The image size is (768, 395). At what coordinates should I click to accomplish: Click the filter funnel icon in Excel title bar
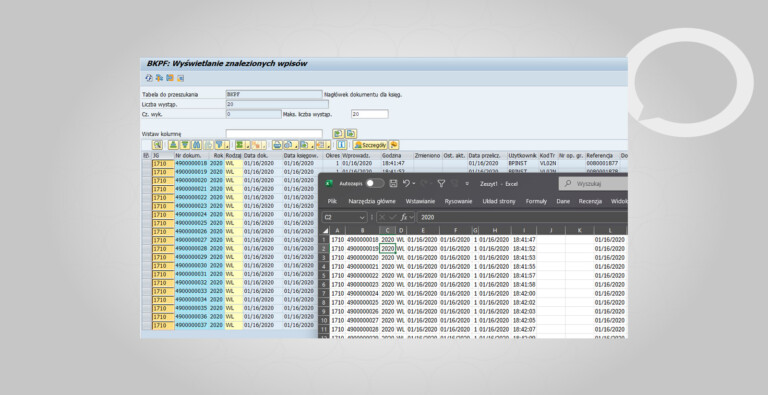pos(441,183)
